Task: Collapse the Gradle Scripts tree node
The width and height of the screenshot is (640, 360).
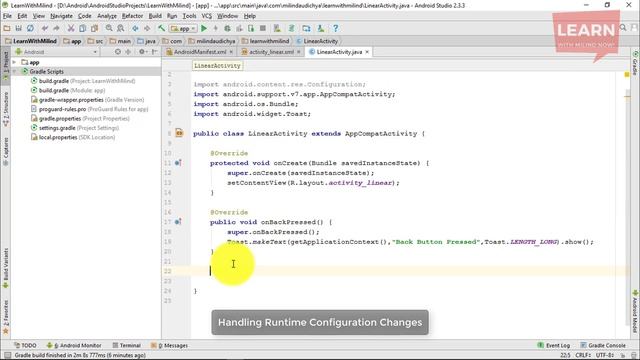Action: click(x=14, y=71)
